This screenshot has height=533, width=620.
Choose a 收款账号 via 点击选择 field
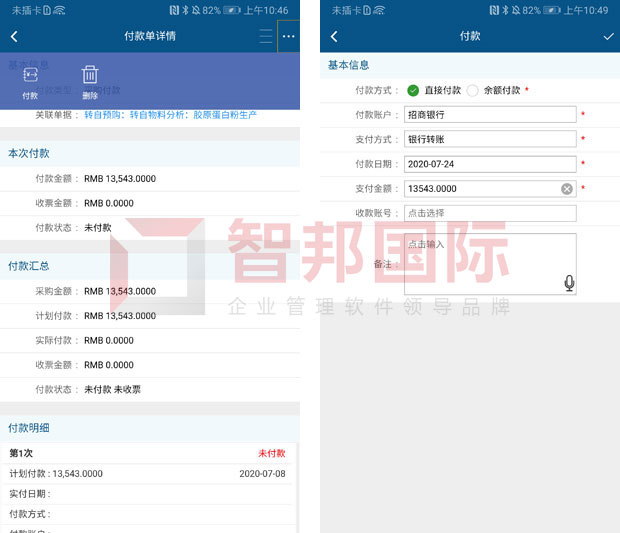pyautogui.click(x=490, y=213)
